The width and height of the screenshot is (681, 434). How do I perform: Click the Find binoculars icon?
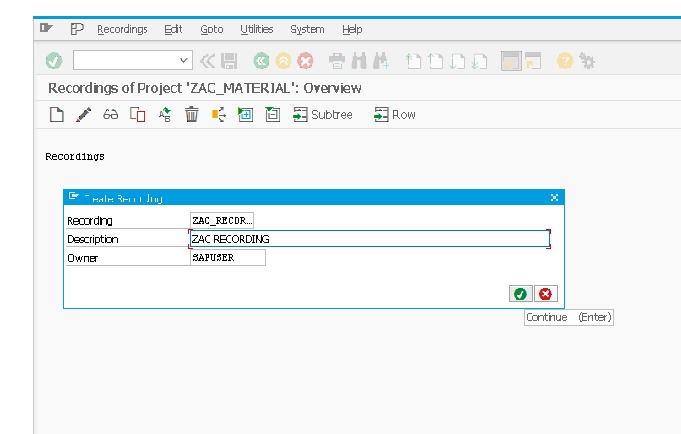pos(359,61)
